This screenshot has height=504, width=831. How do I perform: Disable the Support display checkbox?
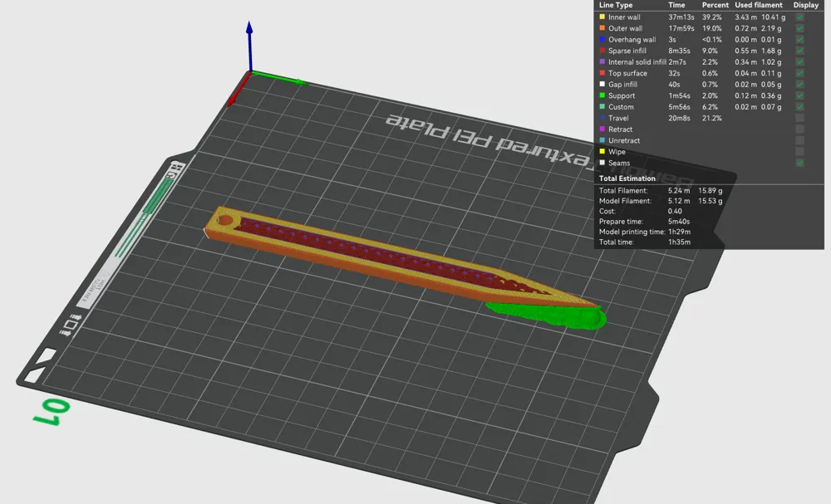[799, 95]
